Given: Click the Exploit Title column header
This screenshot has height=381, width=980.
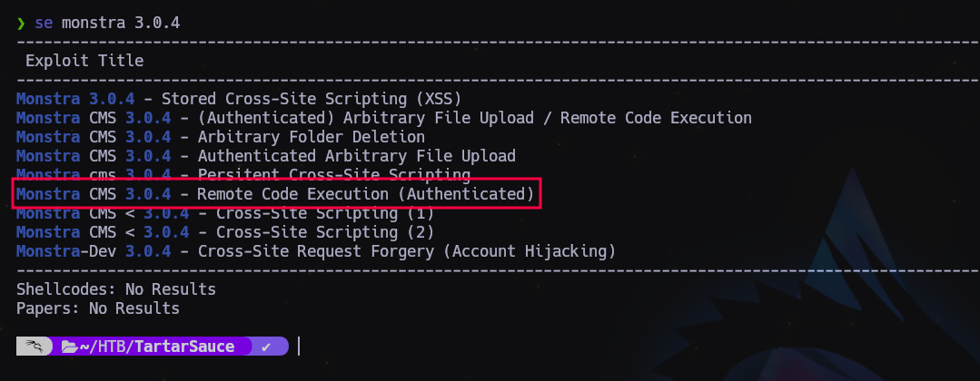Looking at the screenshot, I should click(84, 61).
